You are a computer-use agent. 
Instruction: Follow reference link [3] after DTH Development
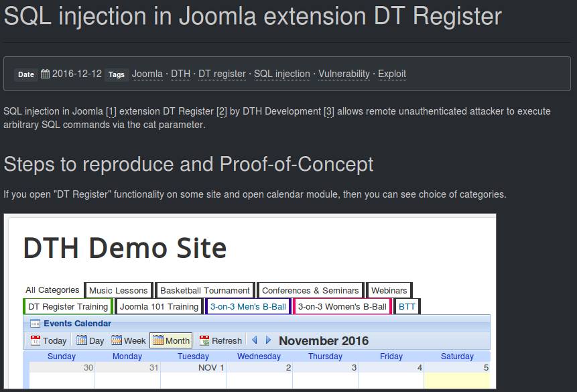coord(329,111)
